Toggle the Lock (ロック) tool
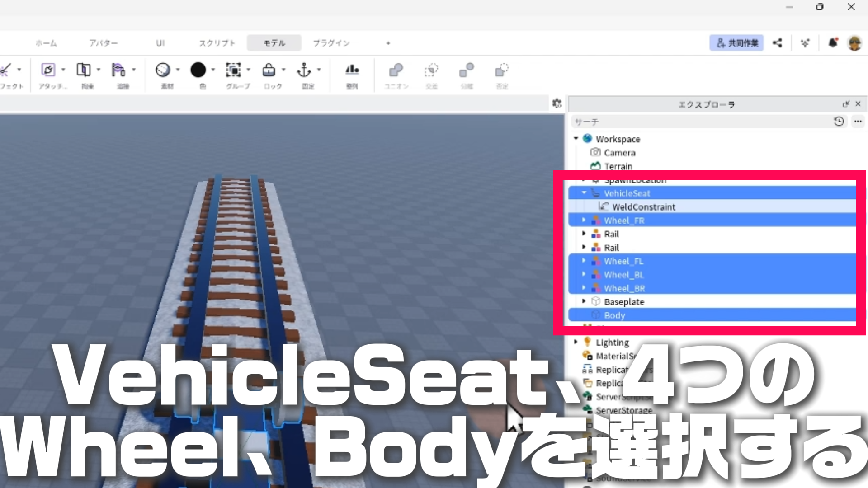Image resolution: width=868 pixels, height=488 pixels. click(269, 70)
